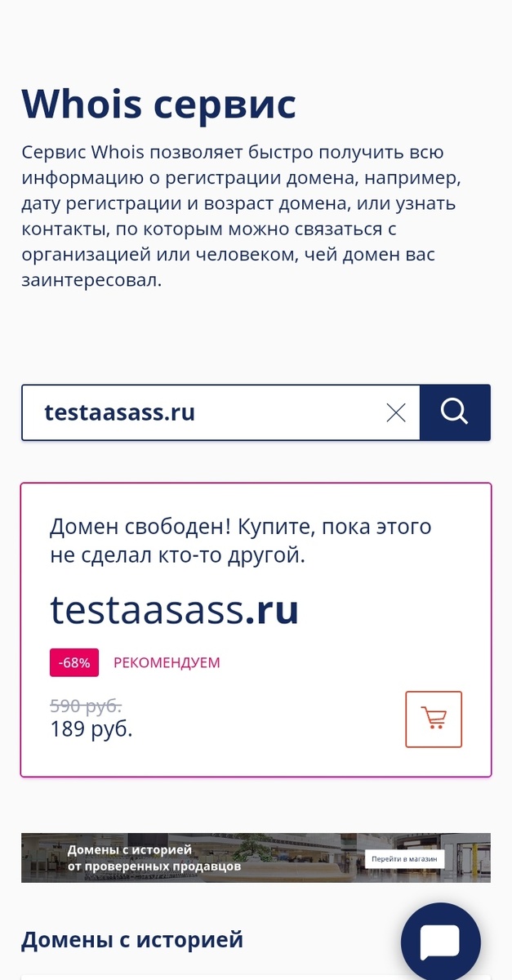
Task: Click the shopping cart icon in the domain card
Action: (434, 719)
